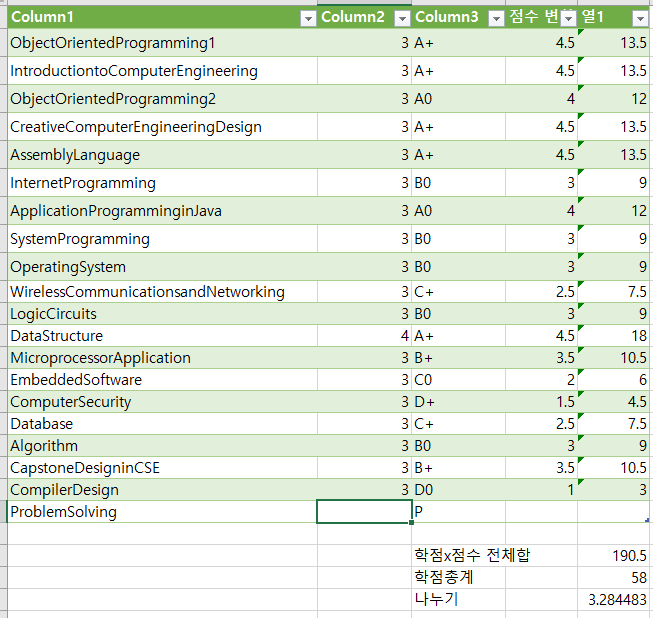Select the B0 grade for LogicCircuits
The image size is (653, 618).
[459, 314]
